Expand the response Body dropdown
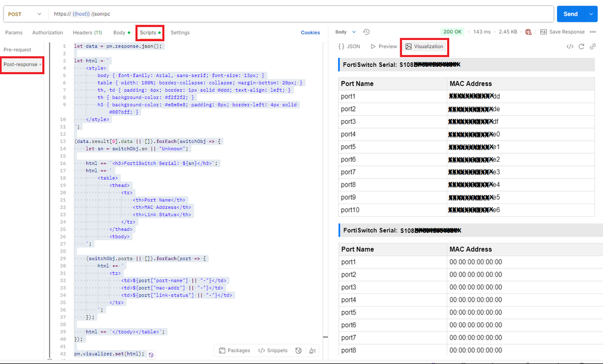603x364 pixels. pyautogui.click(x=346, y=32)
